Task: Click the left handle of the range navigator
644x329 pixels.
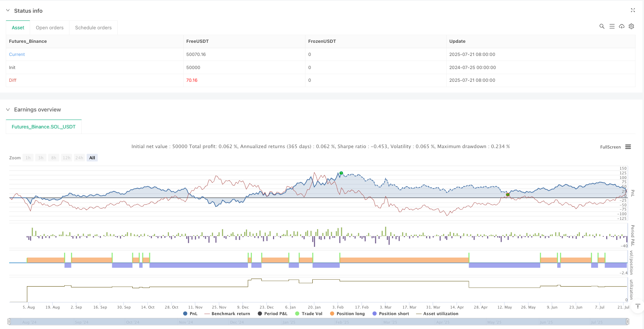Action: click(x=9, y=321)
